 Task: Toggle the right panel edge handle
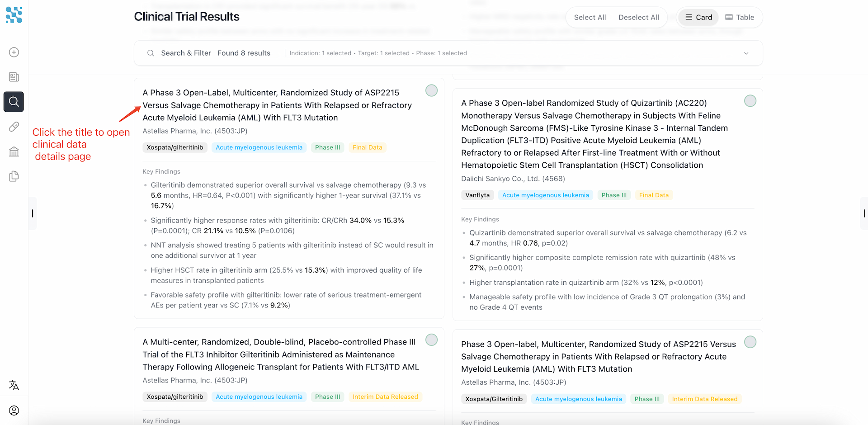tap(864, 213)
